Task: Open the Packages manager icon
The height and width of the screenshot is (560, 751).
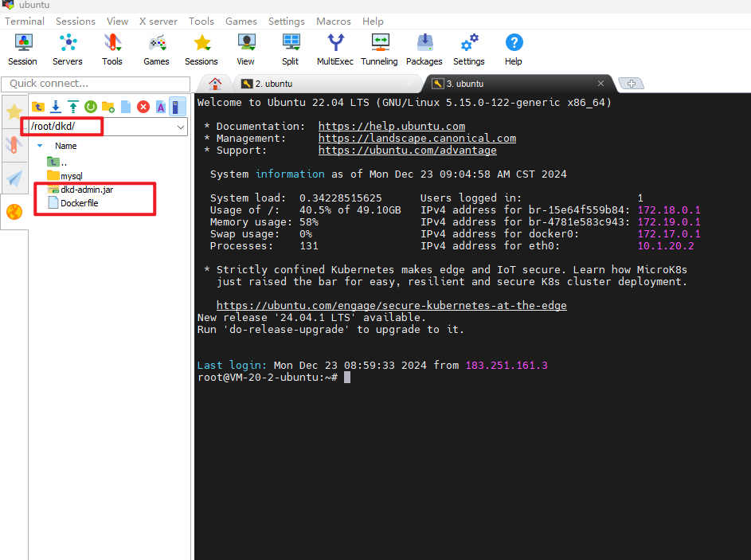Action: 424,50
